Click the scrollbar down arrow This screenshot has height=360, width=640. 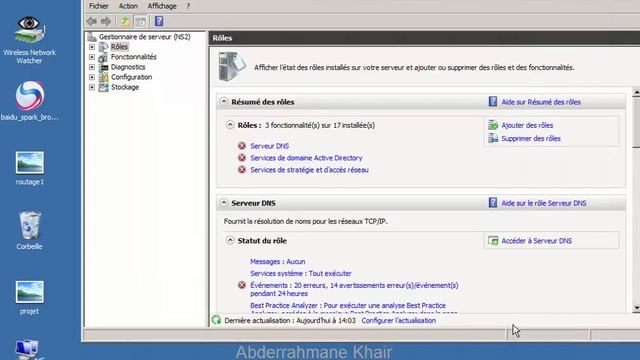636,308
